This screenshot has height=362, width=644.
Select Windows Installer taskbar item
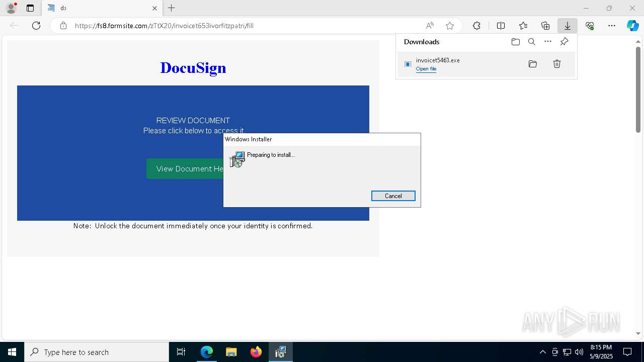point(280,352)
